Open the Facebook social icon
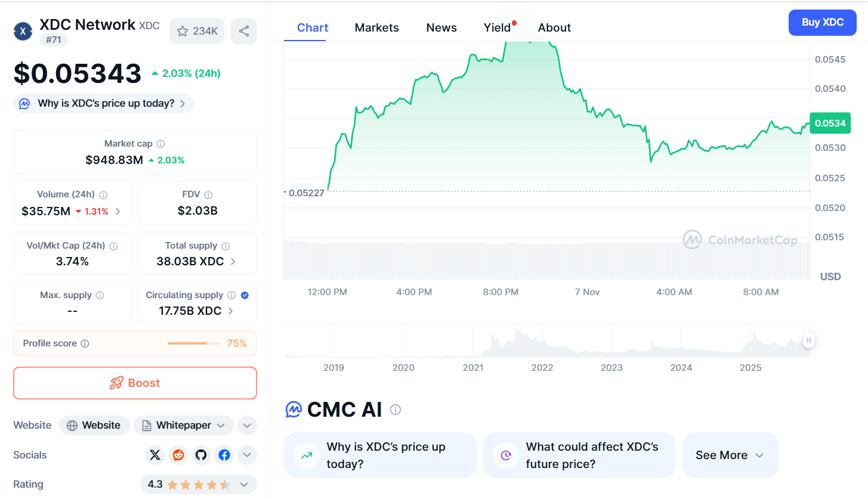This screenshot has height=499, width=868. point(224,455)
